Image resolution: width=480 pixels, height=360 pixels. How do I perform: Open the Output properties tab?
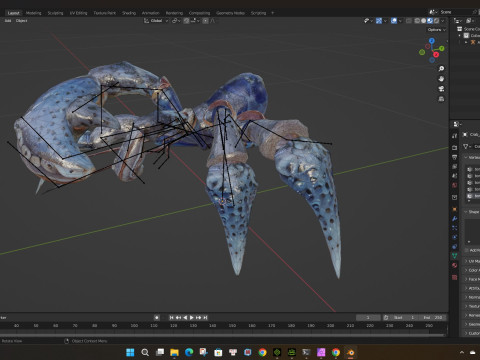(x=454, y=157)
